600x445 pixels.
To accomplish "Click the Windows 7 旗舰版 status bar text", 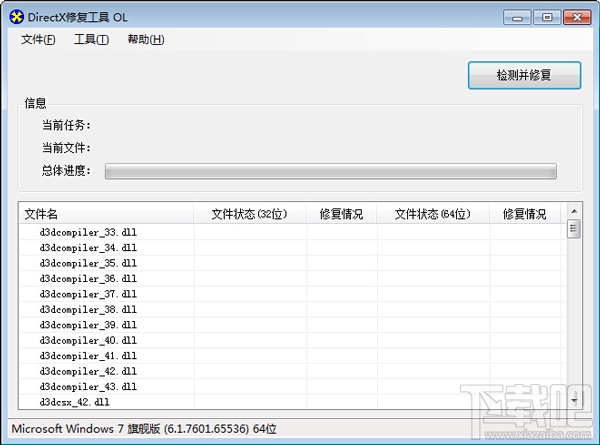I will pyautogui.click(x=144, y=429).
